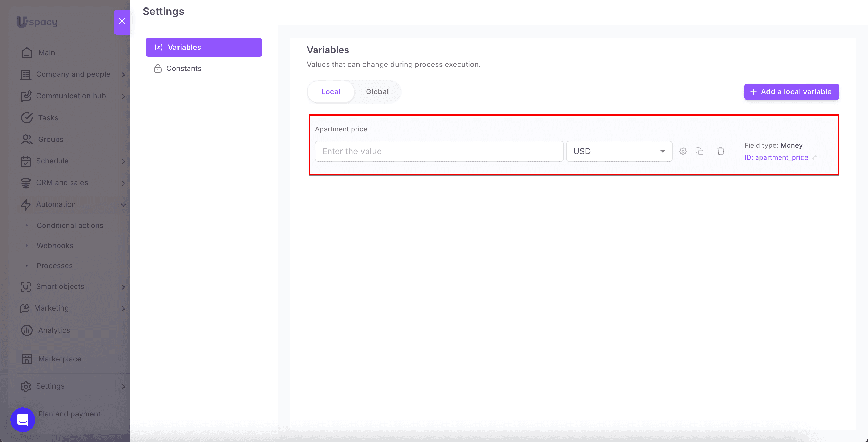Viewport: 868px width, 442px height.
Task: Open the Groups sidebar label
Action: click(x=51, y=139)
